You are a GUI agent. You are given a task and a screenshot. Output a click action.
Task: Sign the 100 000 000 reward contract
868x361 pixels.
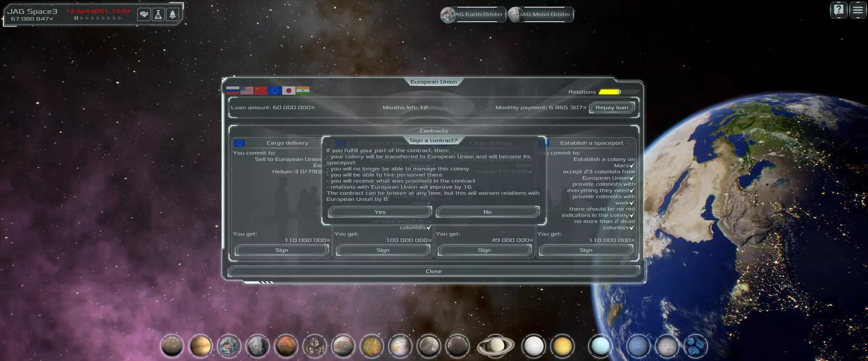383,250
